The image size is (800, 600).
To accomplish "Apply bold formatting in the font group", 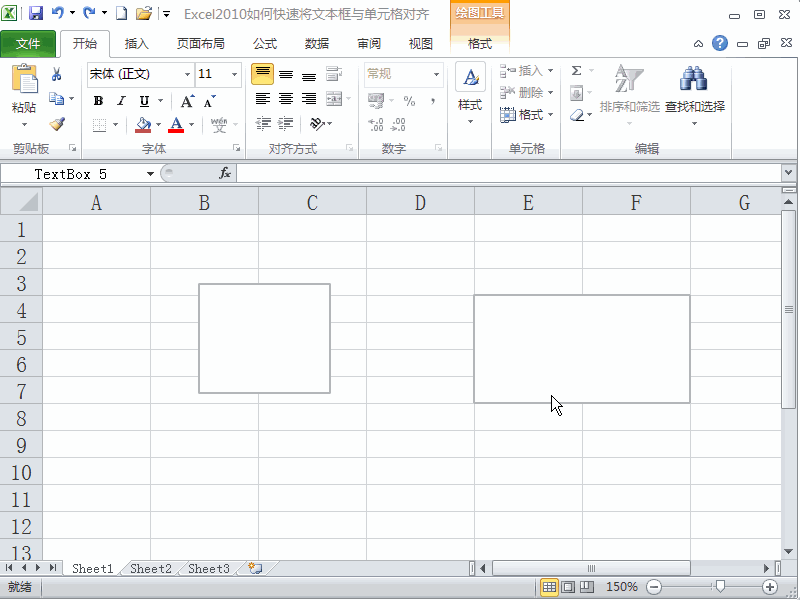I will 98,102.
